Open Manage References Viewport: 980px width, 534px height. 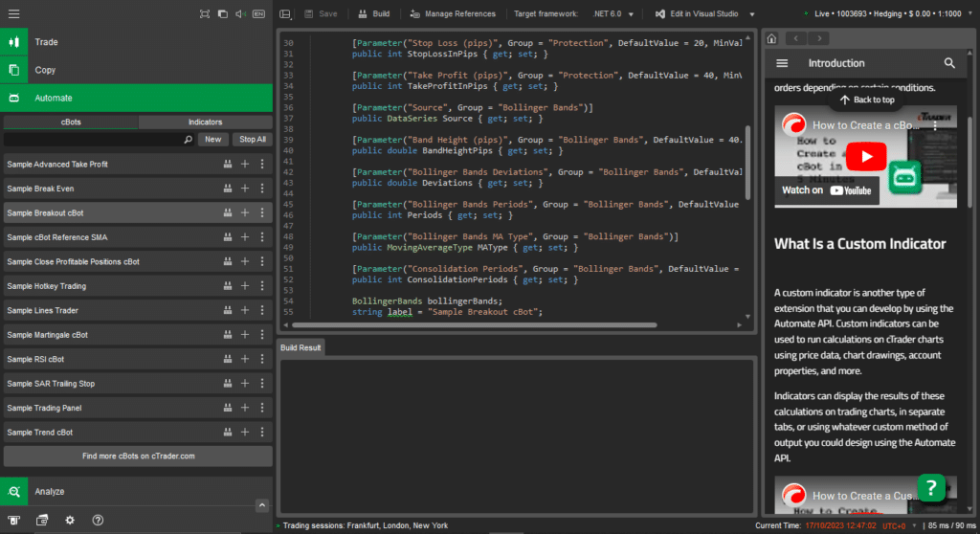click(x=453, y=13)
